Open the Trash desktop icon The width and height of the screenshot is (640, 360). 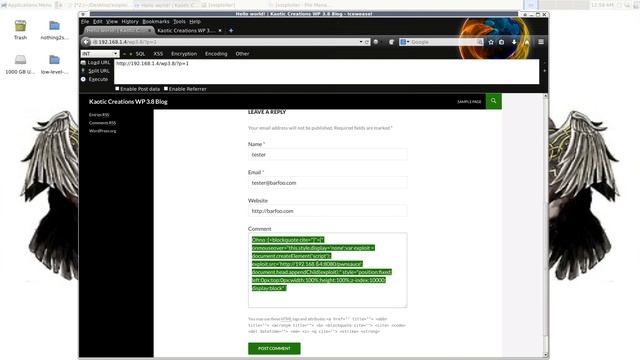click(20, 30)
